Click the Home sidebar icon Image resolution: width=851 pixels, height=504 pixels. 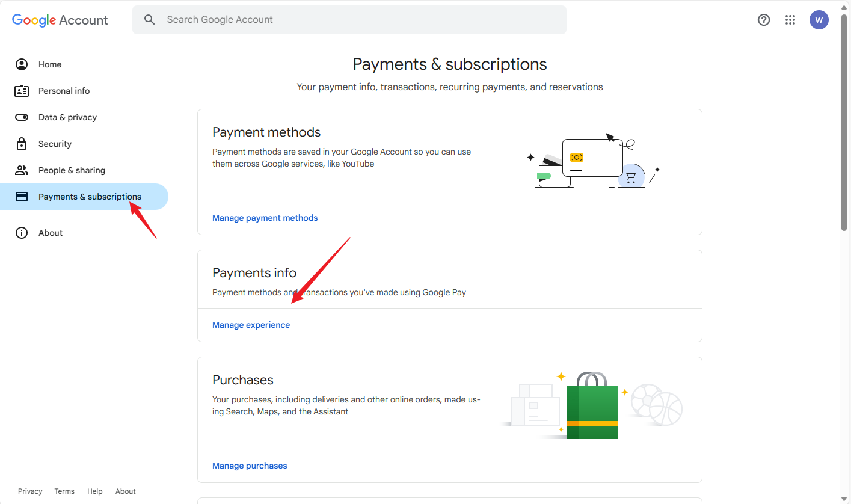pos(22,64)
